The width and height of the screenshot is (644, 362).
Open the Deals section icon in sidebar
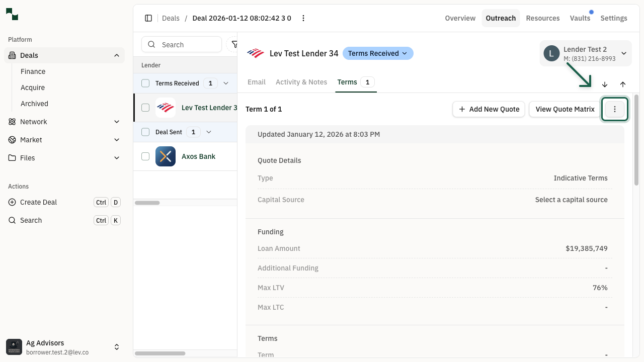coord(11,55)
